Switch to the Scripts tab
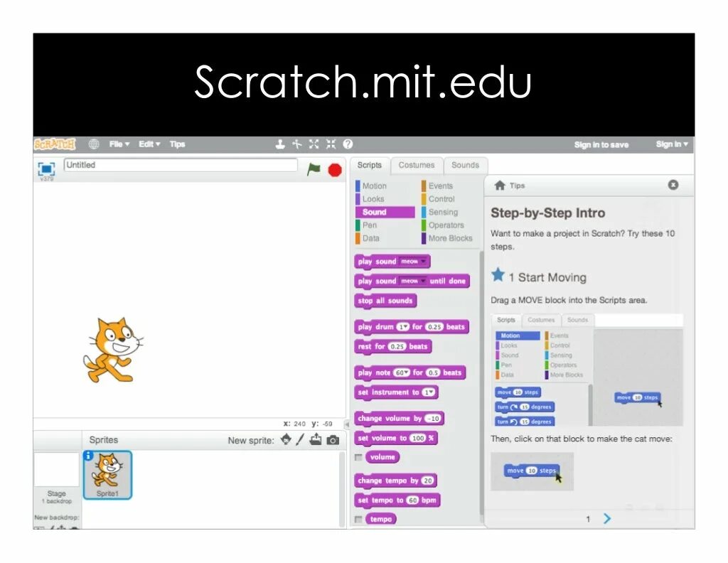This screenshot has width=728, height=563. (x=370, y=165)
